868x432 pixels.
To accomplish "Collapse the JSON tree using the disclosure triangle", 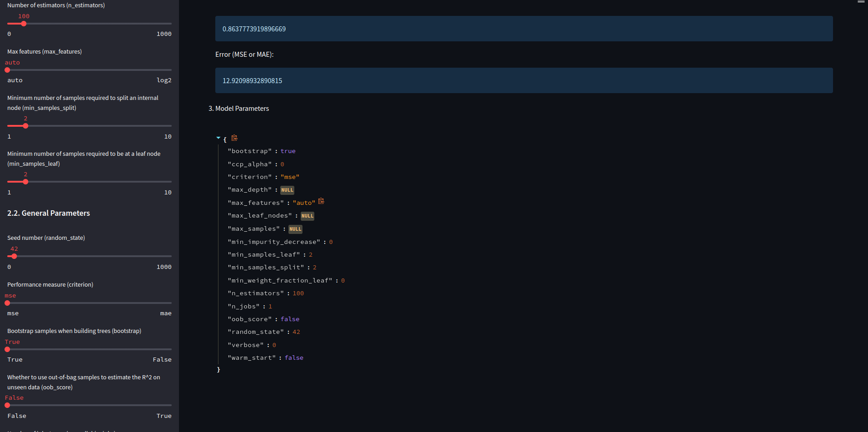I will pos(218,138).
